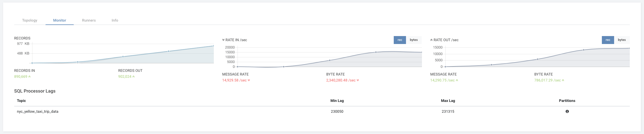
Task: Switch Rate Out chart to bytes
Action: tap(622, 40)
